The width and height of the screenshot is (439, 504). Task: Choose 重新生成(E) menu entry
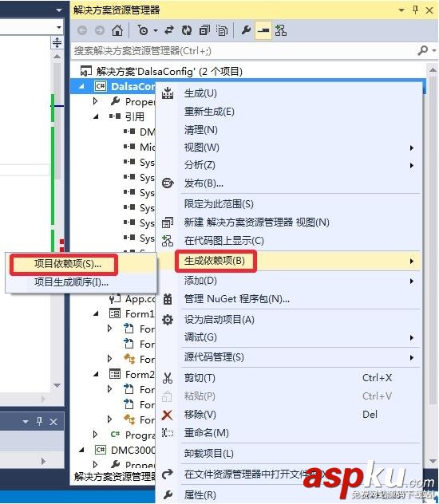pyautogui.click(x=289, y=112)
